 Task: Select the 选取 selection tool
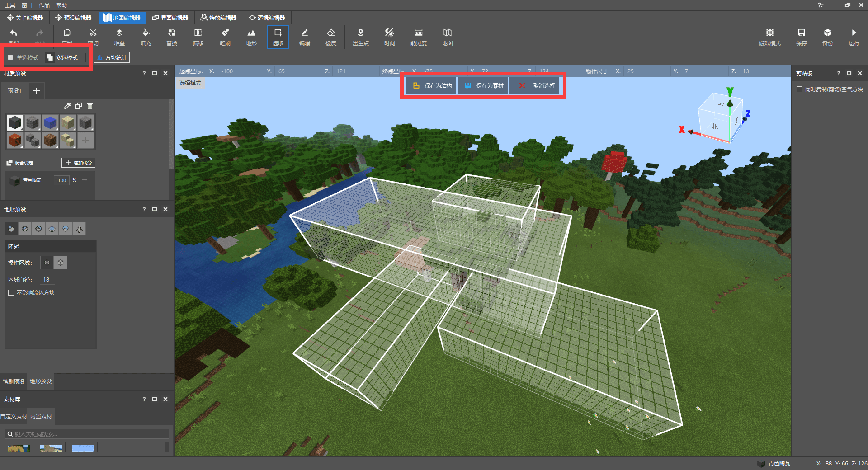[x=278, y=37]
